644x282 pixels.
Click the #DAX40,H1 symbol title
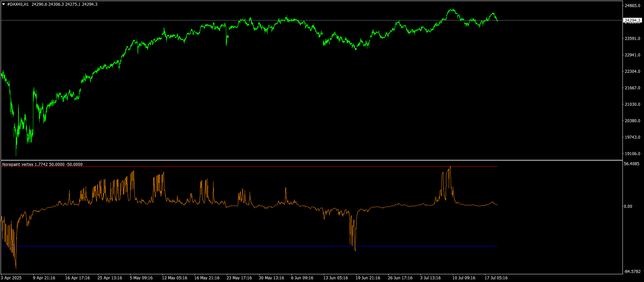[18, 4]
